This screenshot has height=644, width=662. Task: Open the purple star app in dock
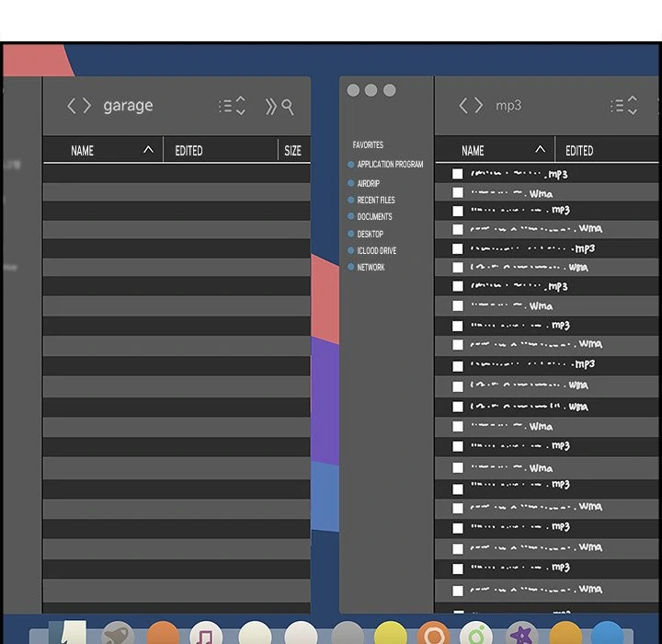(522, 635)
